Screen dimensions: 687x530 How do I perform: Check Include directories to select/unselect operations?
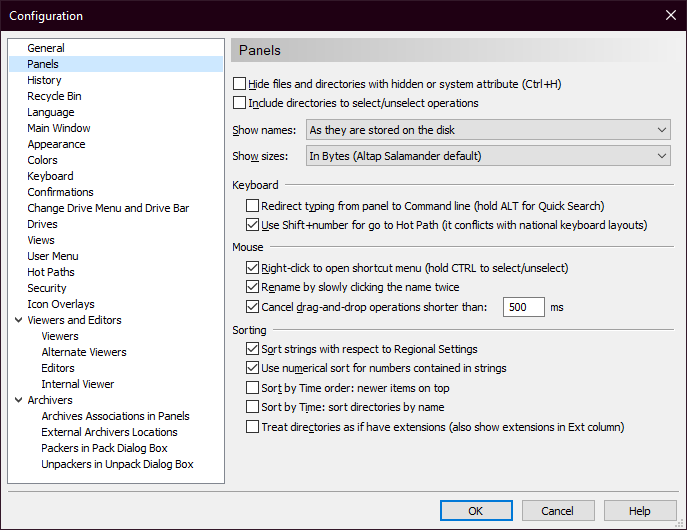(239, 103)
